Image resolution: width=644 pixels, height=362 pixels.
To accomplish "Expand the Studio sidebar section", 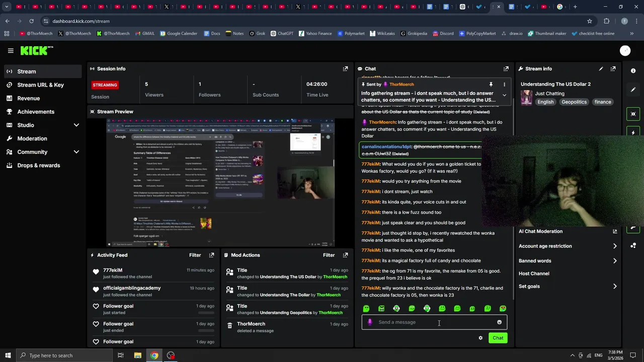I will 76,125.
